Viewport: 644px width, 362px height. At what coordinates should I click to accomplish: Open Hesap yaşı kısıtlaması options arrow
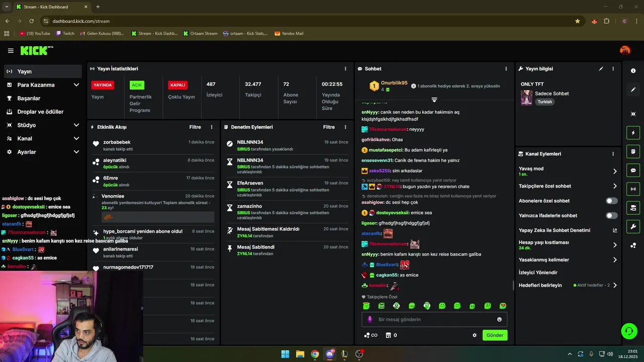pos(615,245)
